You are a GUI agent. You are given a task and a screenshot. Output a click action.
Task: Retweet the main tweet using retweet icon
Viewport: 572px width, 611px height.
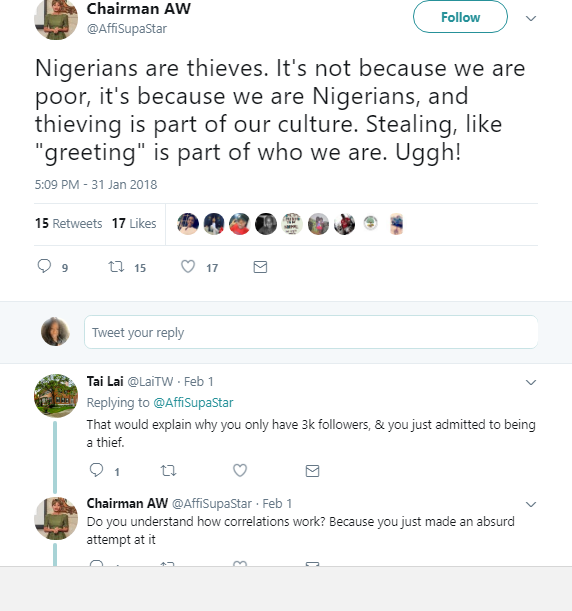pyautogui.click(x=116, y=267)
